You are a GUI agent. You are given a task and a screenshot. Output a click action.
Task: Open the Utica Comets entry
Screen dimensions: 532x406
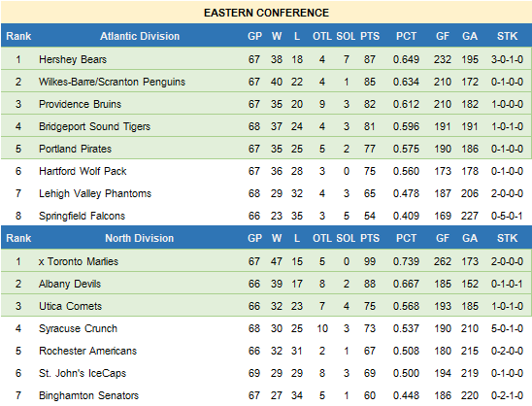click(x=70, y=306)
